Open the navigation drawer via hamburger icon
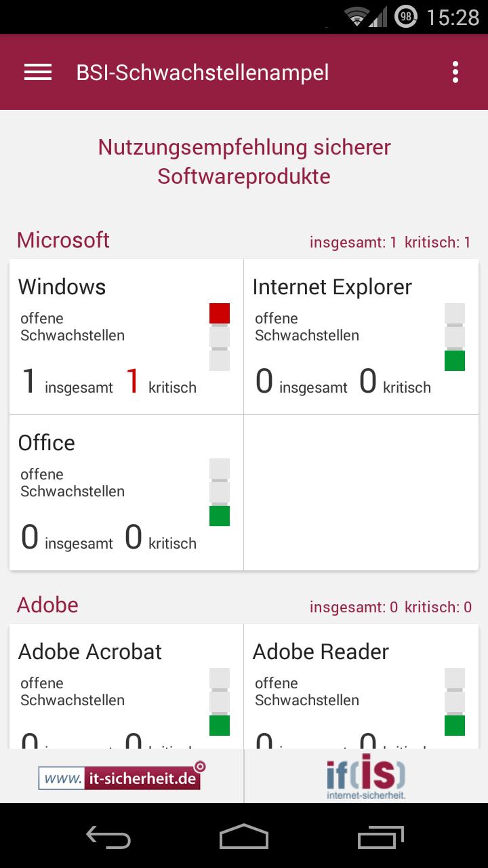Image resolution: width=488 pixels, height=868 pixels. coord(37,72)
